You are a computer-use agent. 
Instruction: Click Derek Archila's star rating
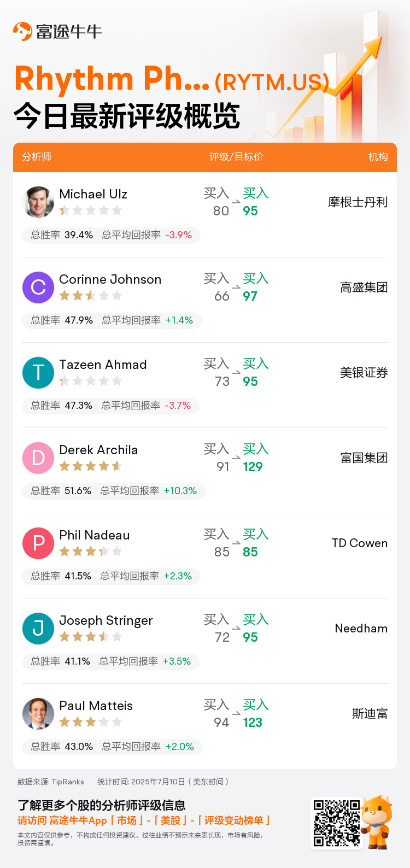(x=91, y=466)
